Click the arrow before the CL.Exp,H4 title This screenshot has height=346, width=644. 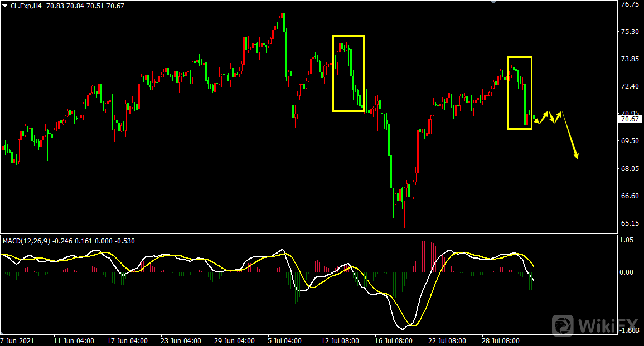coord(5,6)
